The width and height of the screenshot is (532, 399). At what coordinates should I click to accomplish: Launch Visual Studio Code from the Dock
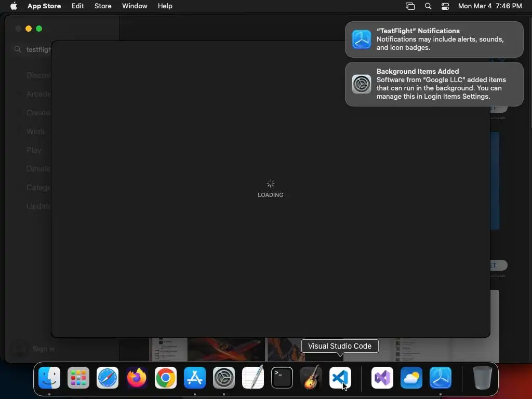340,378
